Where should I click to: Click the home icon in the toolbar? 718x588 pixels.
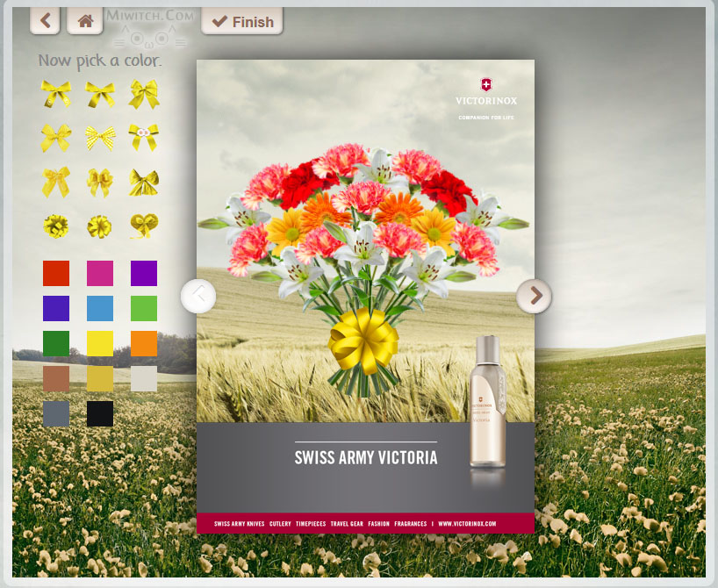(84, 20)
